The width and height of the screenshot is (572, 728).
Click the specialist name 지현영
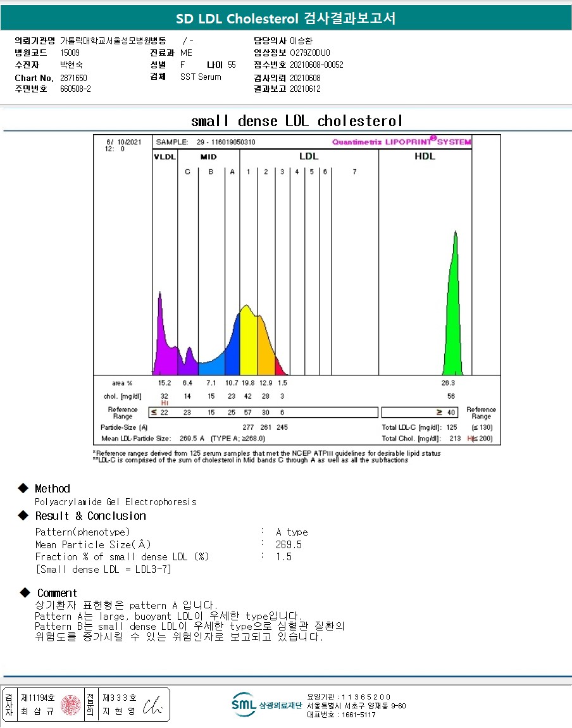(x=119, y=712)
